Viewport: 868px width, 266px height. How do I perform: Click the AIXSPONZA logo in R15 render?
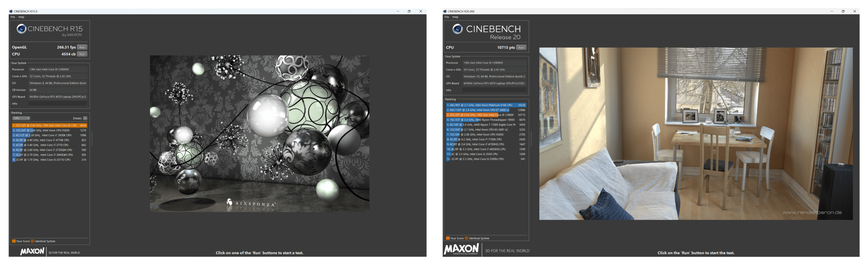pos(251,203)
